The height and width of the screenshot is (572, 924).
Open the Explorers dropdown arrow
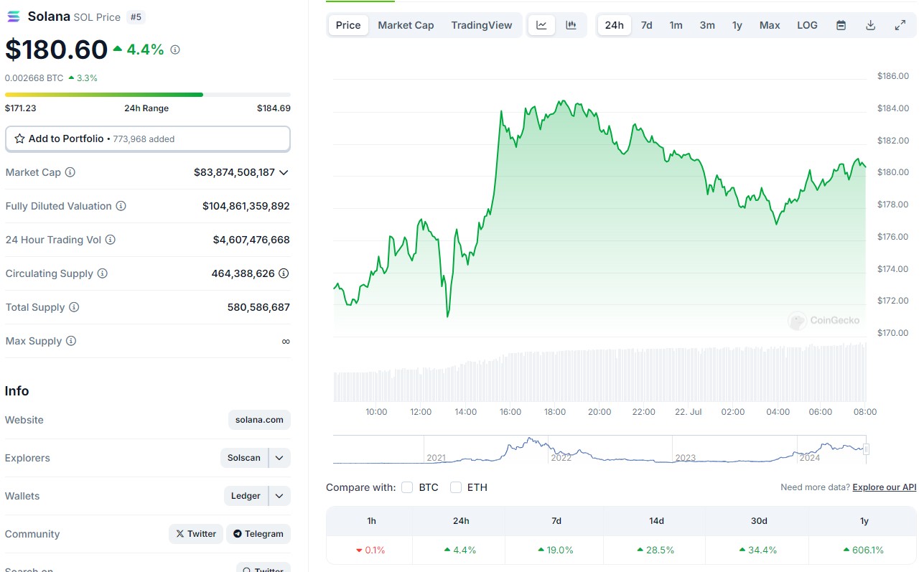[279, 458]
